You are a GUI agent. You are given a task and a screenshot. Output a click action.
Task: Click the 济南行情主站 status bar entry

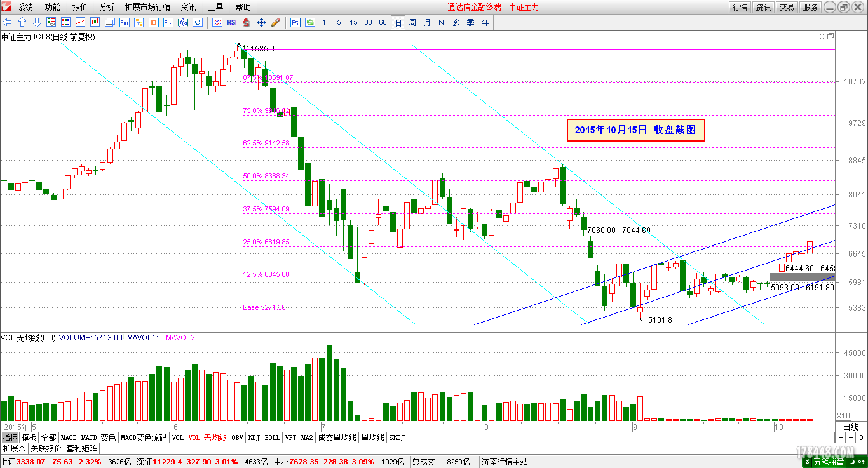tap(505, 462)
